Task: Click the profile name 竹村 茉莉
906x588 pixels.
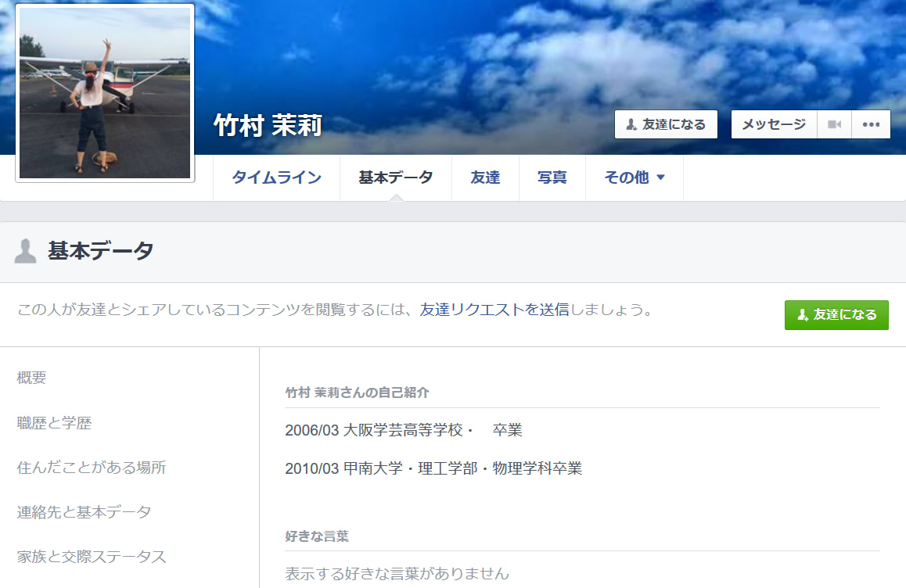Action: tap(268, 125)
